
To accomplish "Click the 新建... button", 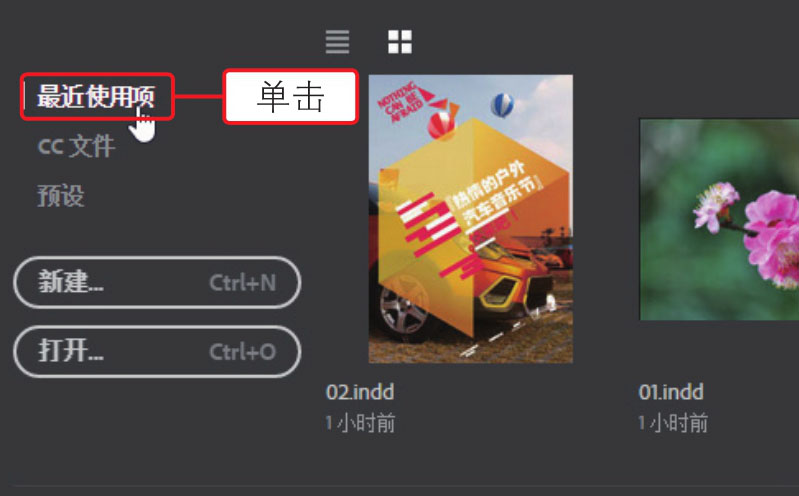I will [157, 282].
